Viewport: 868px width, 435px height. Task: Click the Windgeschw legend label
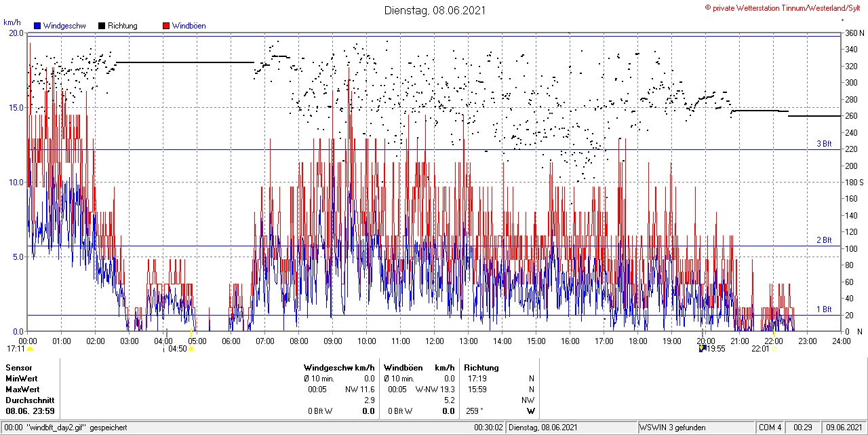point(64,26)
